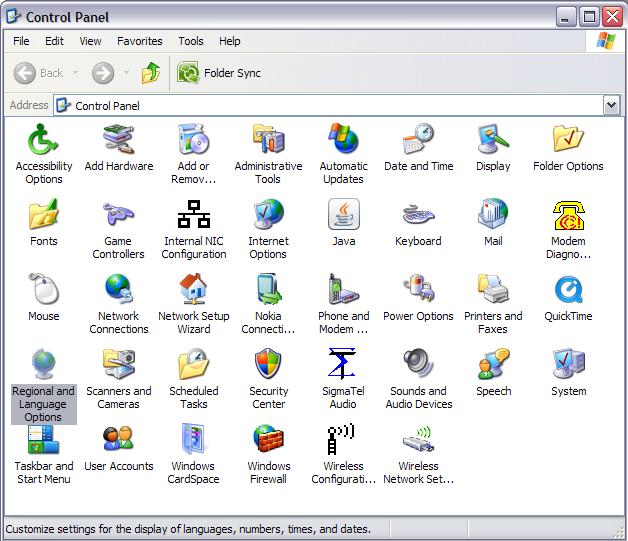Open the Edit menu
This screenshot has height=541, width=628.
point(54,41)
